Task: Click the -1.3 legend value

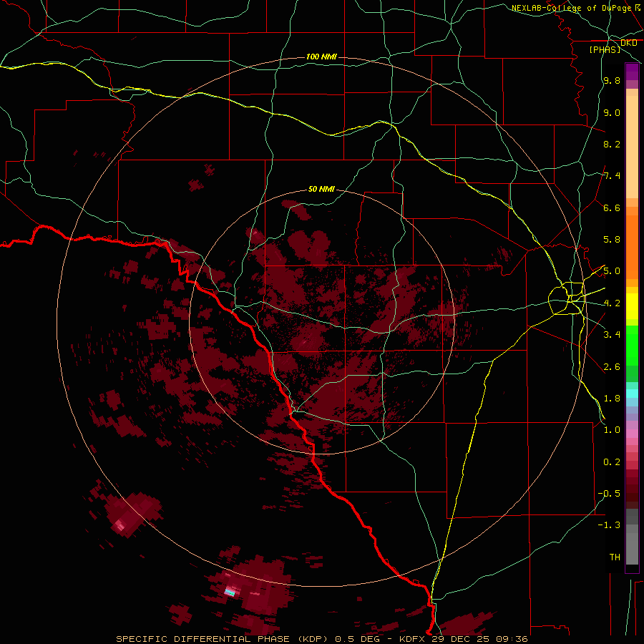Action: point(609,525)
